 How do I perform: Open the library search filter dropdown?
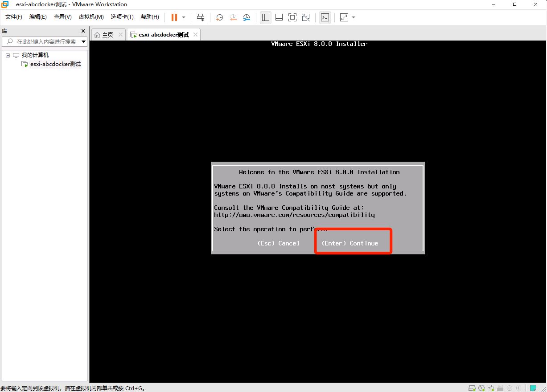[84, 41]
